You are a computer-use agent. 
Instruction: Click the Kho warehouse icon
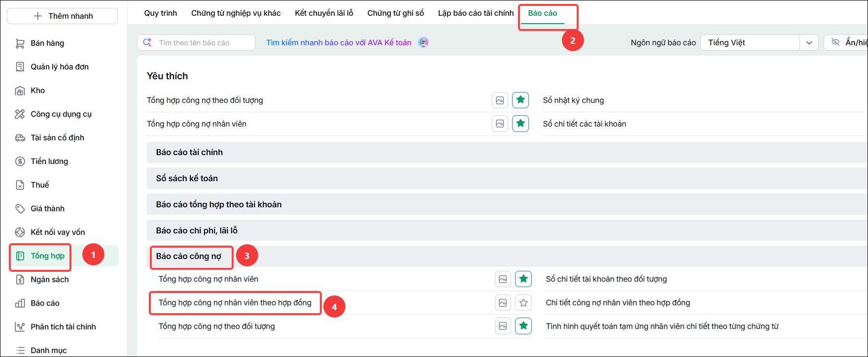pos(20,91)
